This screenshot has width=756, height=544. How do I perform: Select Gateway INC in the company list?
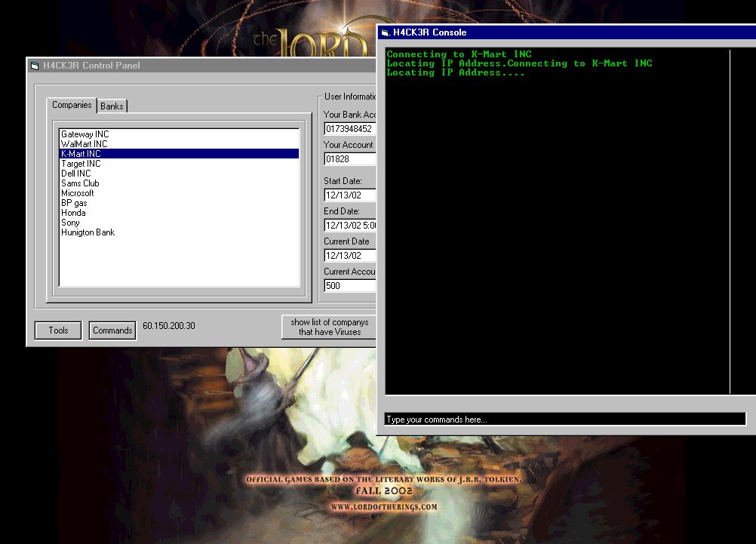pyautogui.click(x=85, y=134)
